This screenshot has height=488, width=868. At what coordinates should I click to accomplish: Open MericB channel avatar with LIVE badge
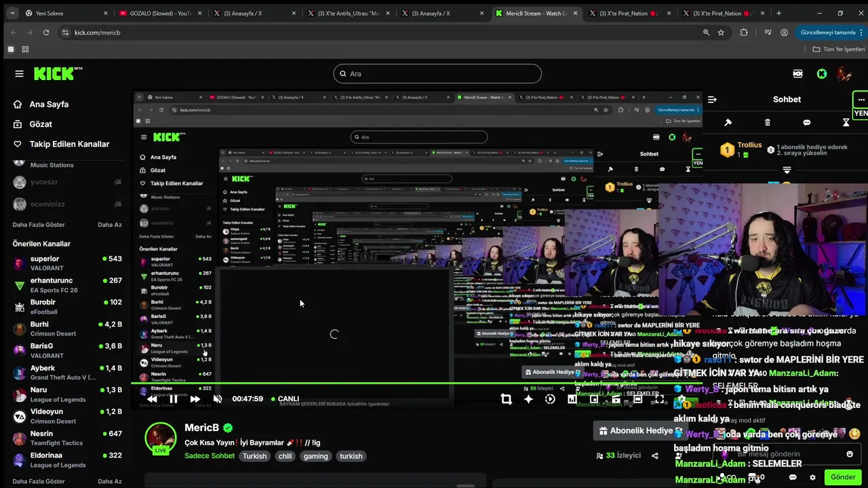coord(161,439)
